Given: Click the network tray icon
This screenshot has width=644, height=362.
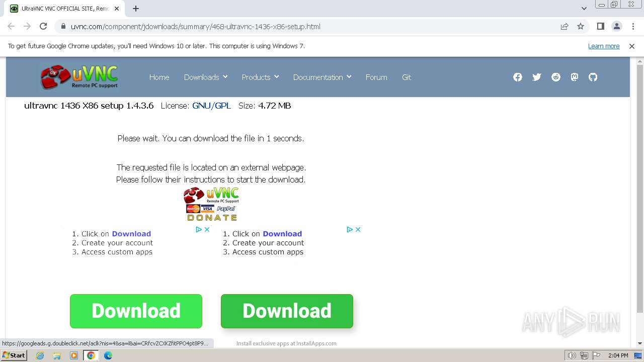Looking at the screenshot, I should pos(584,355).
